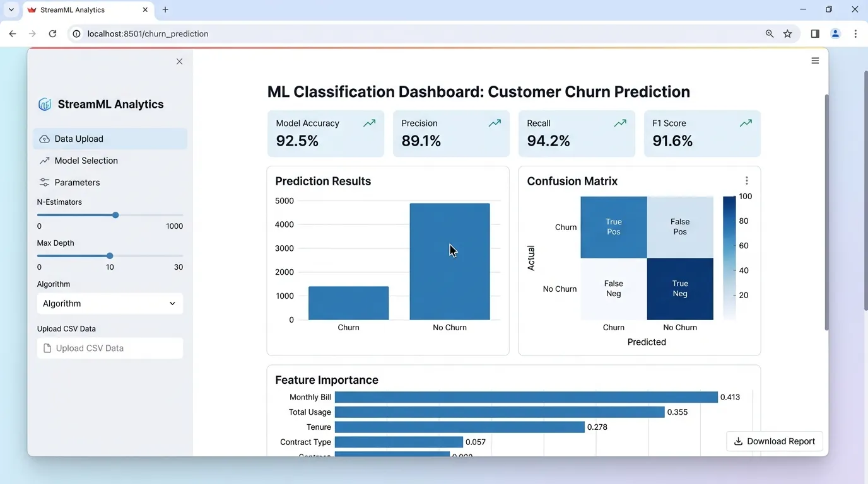This screenshot has width=868, height=484.
Task: Close the sidebar with the X icon
Action: coord(180,61)
